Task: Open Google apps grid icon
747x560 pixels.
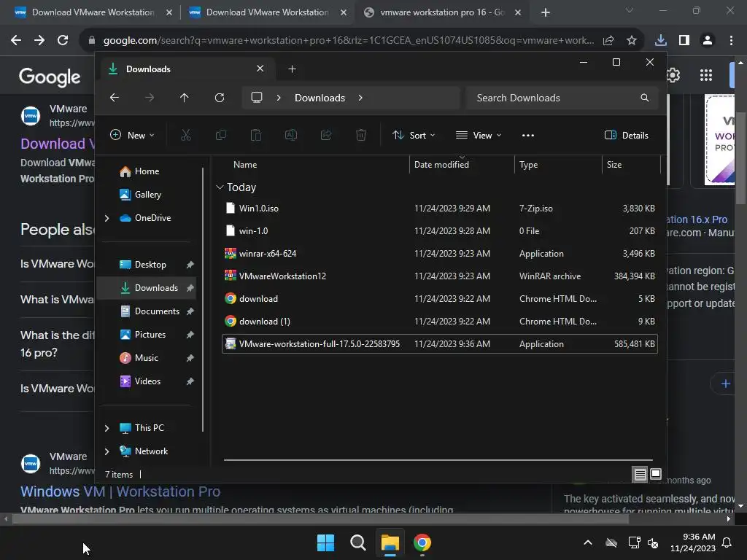Action: (x=706, y=75)
